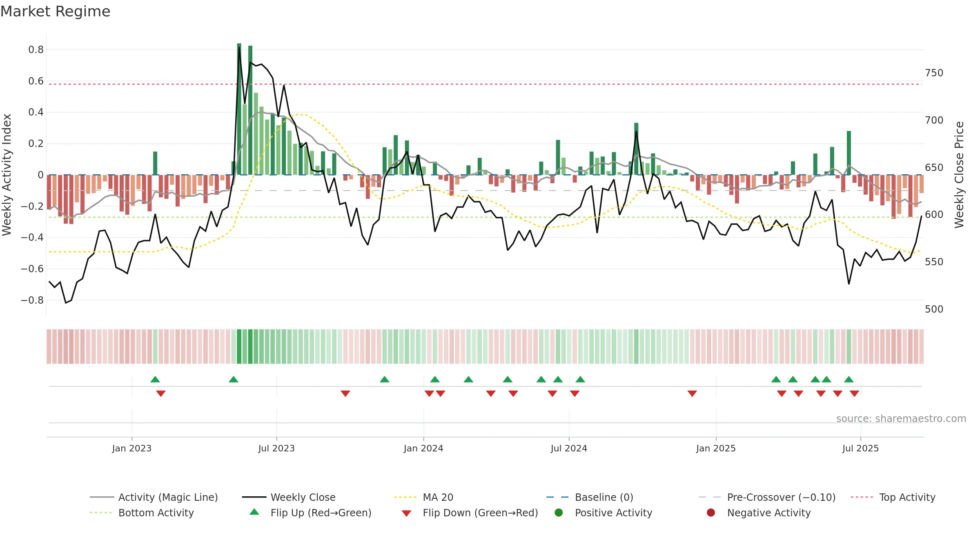Screen dimensions: 980x551
Task: Click the 600 price axis label
Action: tap(934, 215)
